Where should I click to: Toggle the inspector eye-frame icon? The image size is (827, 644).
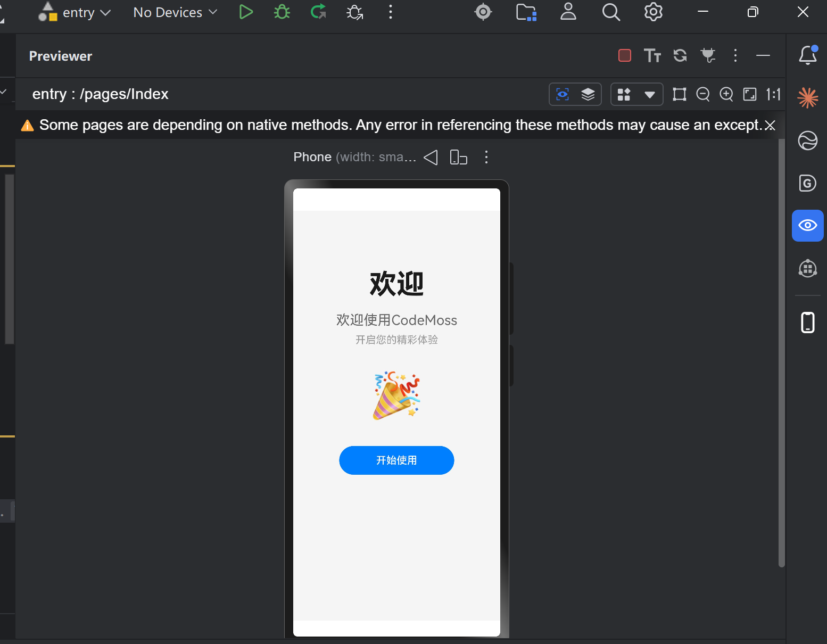[563, 94]
